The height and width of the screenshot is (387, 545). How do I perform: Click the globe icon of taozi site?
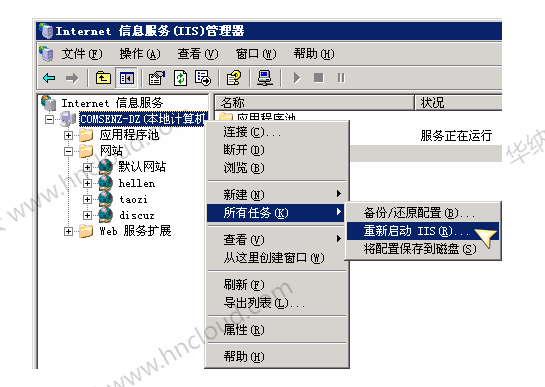tap(106, 199)
